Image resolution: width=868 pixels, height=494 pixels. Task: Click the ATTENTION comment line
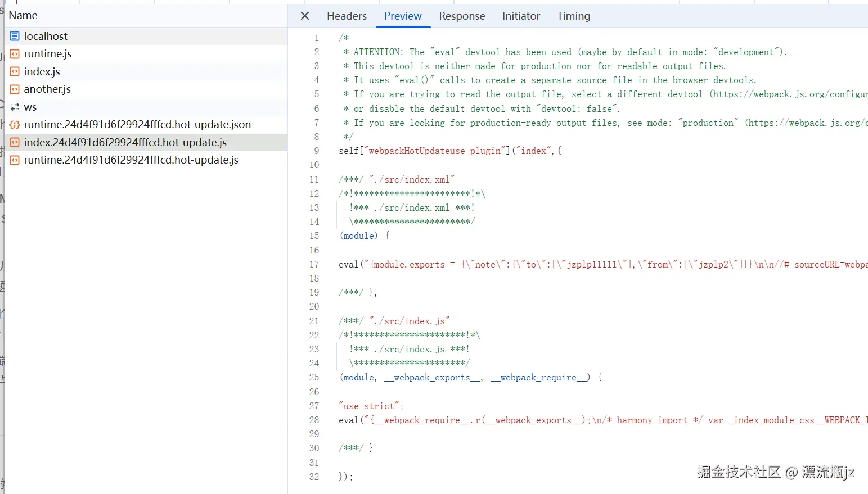point(565,52)
